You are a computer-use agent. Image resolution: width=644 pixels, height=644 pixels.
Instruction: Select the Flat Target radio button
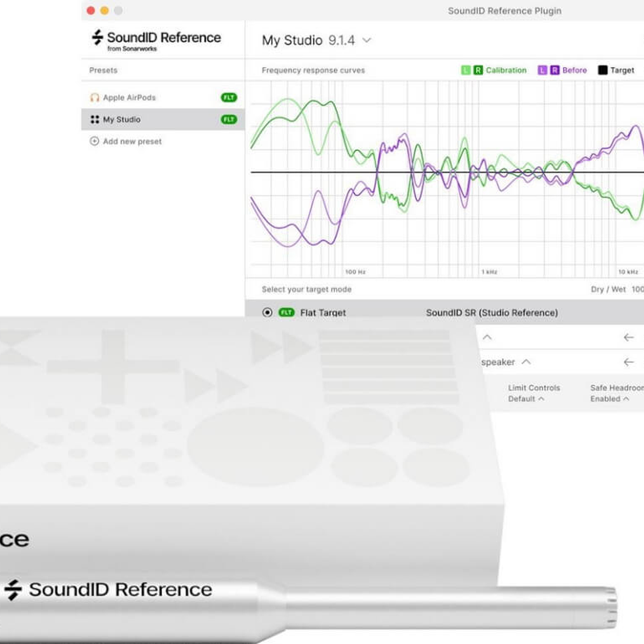click(x=267, y=312)
